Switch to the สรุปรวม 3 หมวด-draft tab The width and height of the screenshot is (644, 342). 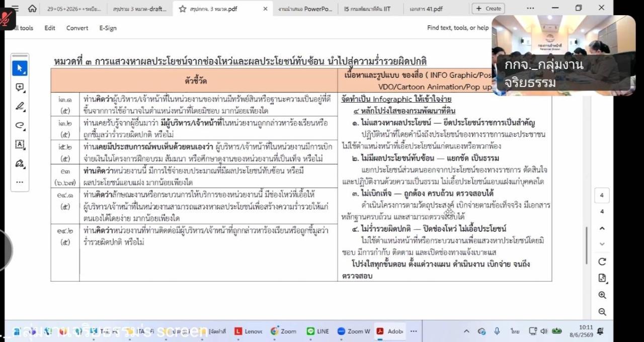tap(140, 9)
